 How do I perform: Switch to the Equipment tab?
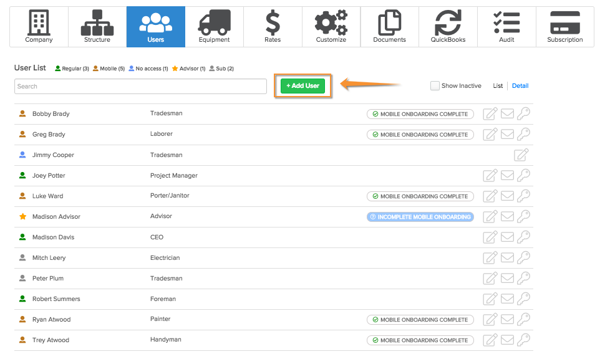[215, 27]
